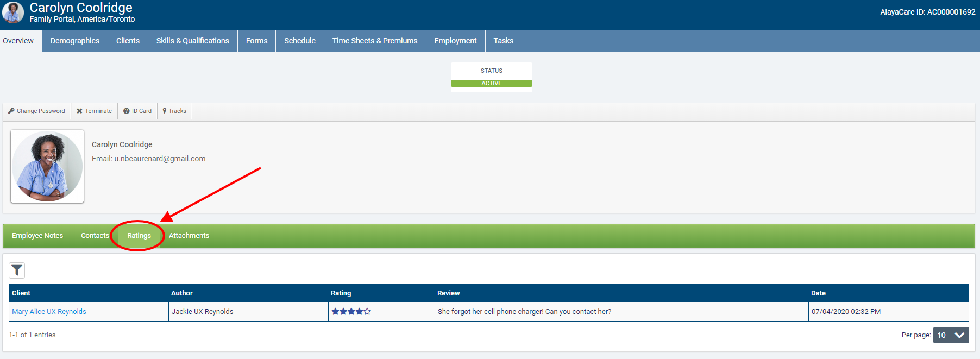Go to the Schedule tab

click(x=299, y=41)
